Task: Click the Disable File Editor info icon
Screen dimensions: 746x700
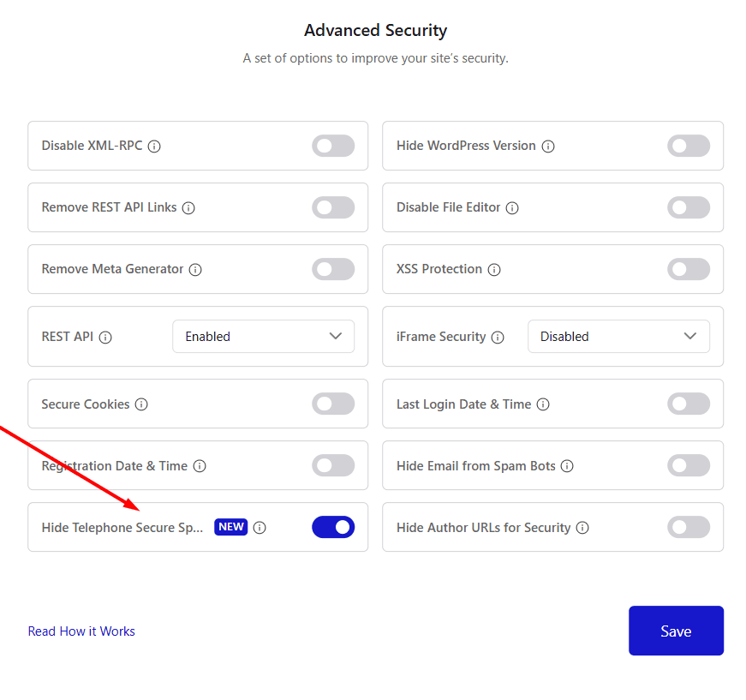Action: 512,207
